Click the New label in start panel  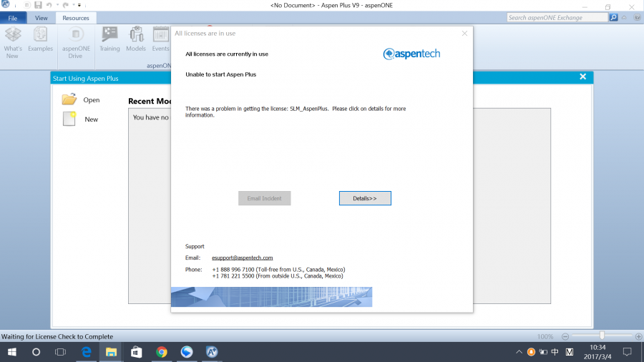coord(91,119)
